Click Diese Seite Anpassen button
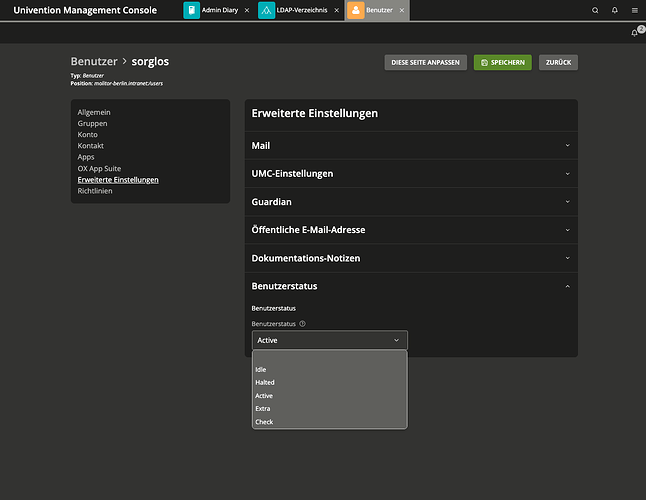646x500 pixels. pyautogui.click(x=425, y=62)
